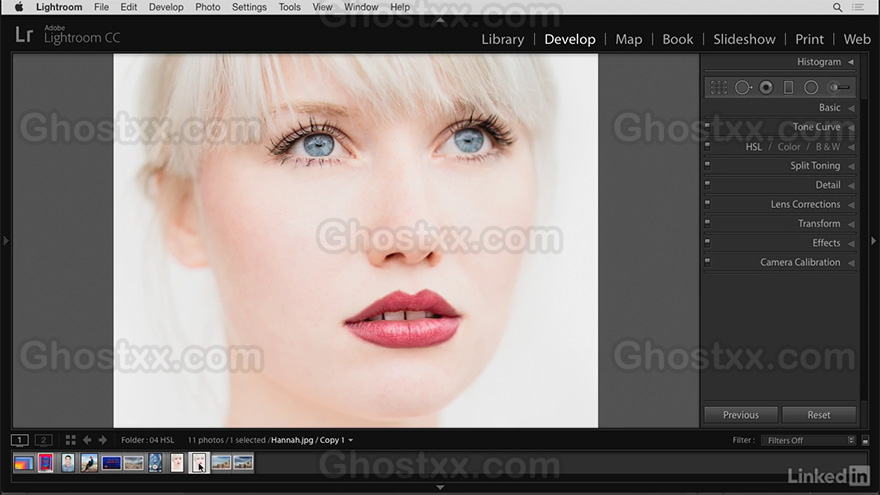
Task: Click main window display button 1
Action: 20,440
